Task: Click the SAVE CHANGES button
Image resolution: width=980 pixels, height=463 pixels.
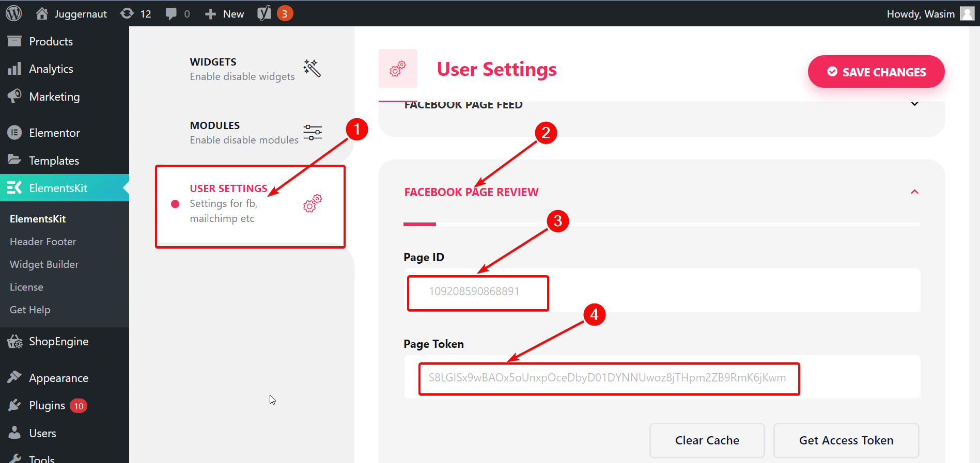Action: [876, 72]
